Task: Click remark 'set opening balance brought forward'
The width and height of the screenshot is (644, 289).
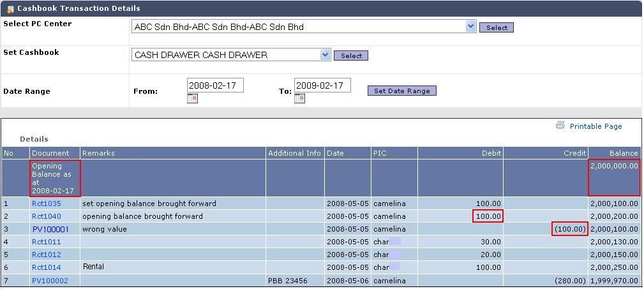Action: point(149,204)
